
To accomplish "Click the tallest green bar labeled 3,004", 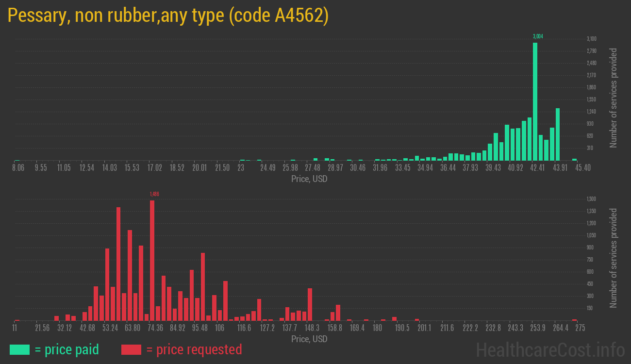I will (x=535, y=101).
